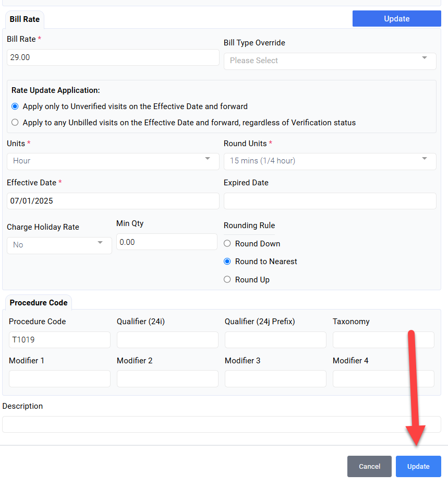Select Apply only to Unverified visits option
The height and width of the screenshot is (486, 448).
[15, 106]
